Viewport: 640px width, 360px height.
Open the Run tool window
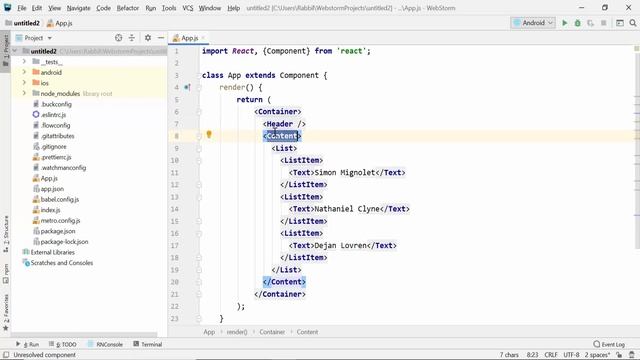[27, 344]
